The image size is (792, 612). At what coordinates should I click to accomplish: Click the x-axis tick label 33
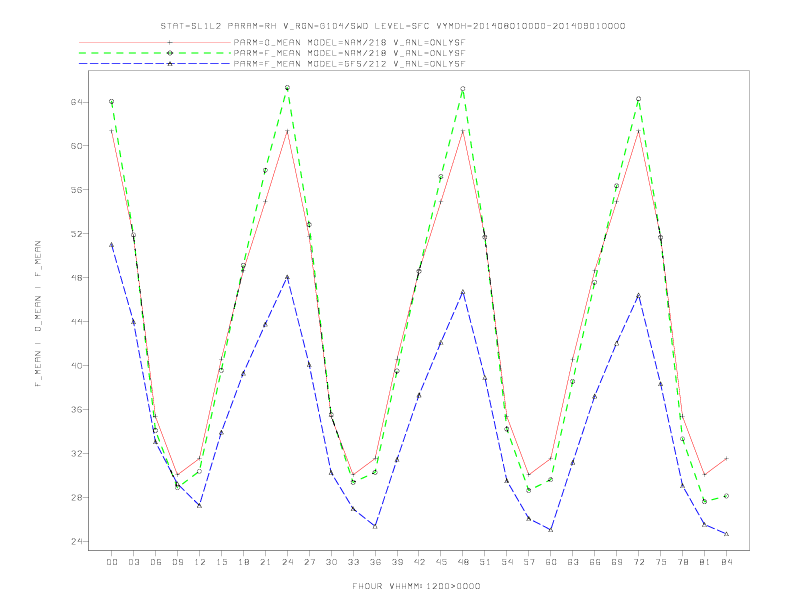click(353, 562)
